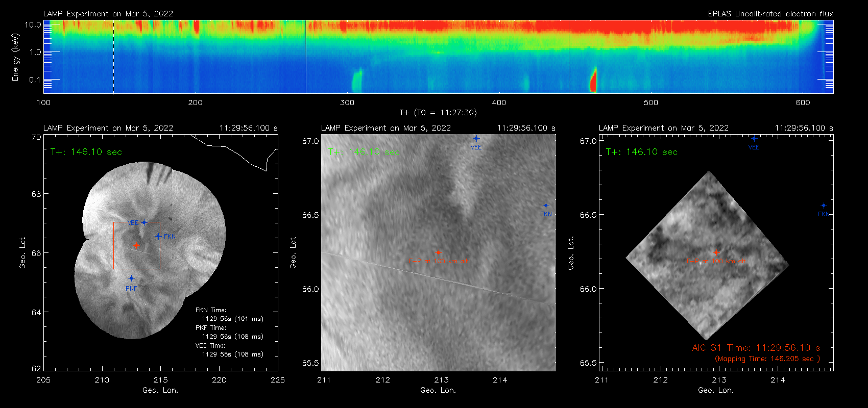This screenshot has height=408, width=868.
Task: Click the "1129 56s (101 ms)" value
Action: 233,319
